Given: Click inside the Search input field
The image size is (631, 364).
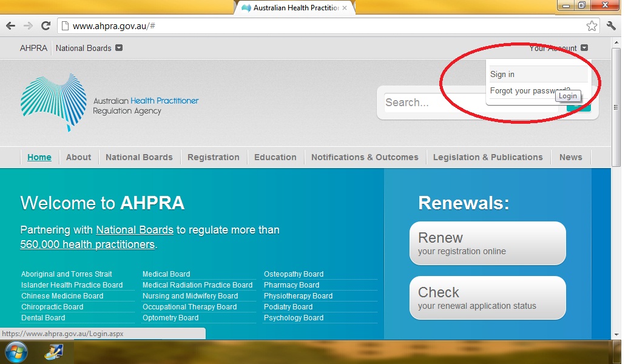Looking at the screenshot, I should coord(437,103).
